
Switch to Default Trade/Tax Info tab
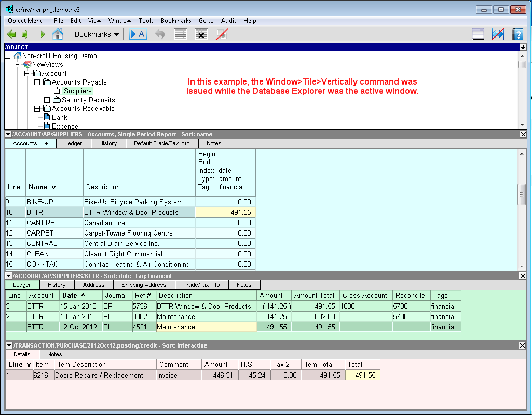coord(161,143)
